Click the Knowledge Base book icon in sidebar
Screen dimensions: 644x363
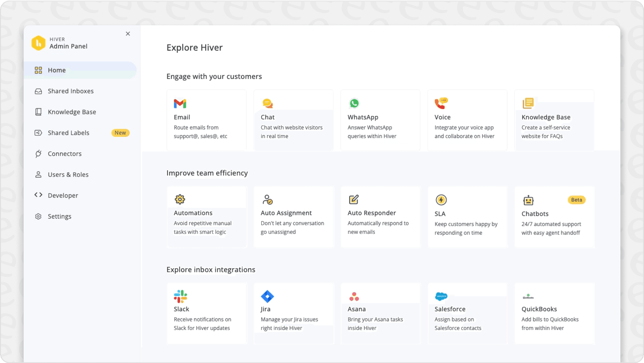38,112
